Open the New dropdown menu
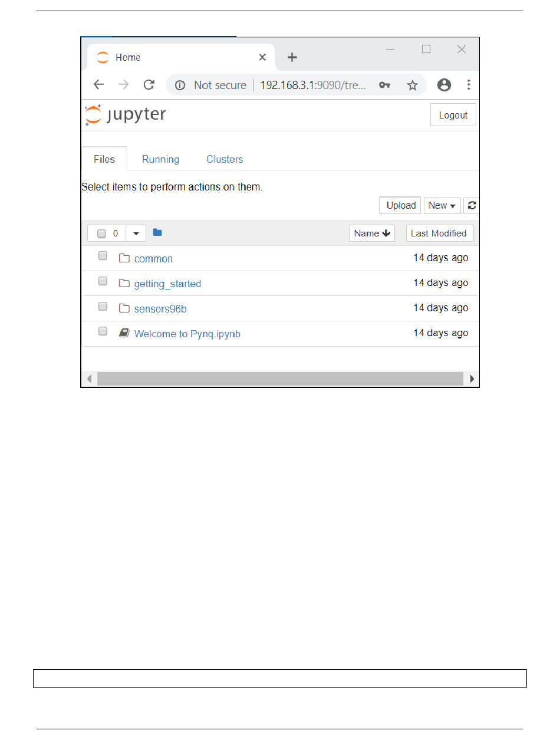 pos(442,206)
